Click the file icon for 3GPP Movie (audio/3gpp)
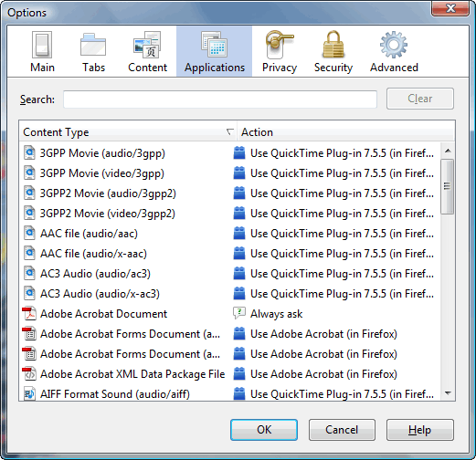 (x=29, y=153)
